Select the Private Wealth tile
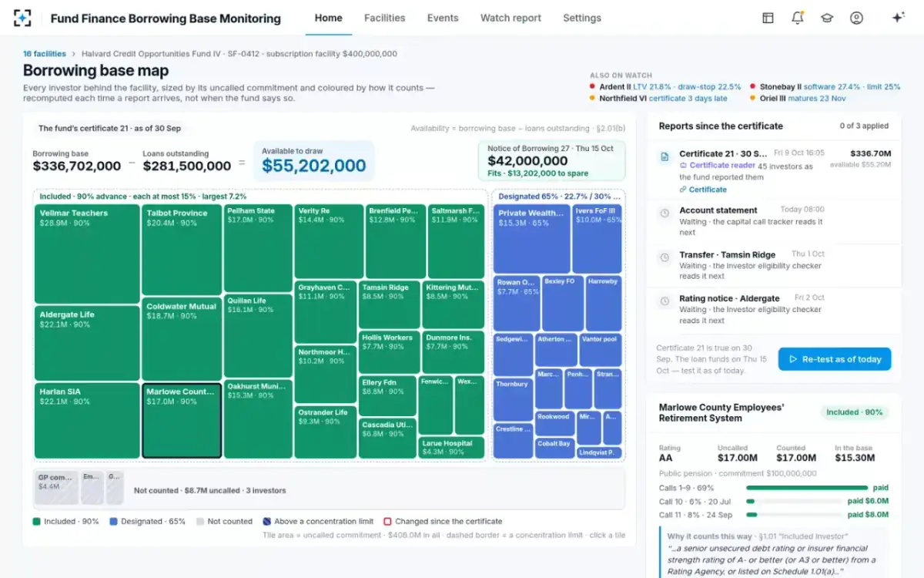Screen dimensions: 924x578 point(531,239)
